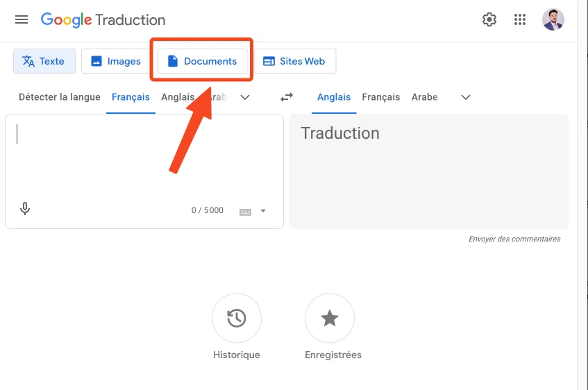
Task: Expand the target language list chevron
Action: 465,97
